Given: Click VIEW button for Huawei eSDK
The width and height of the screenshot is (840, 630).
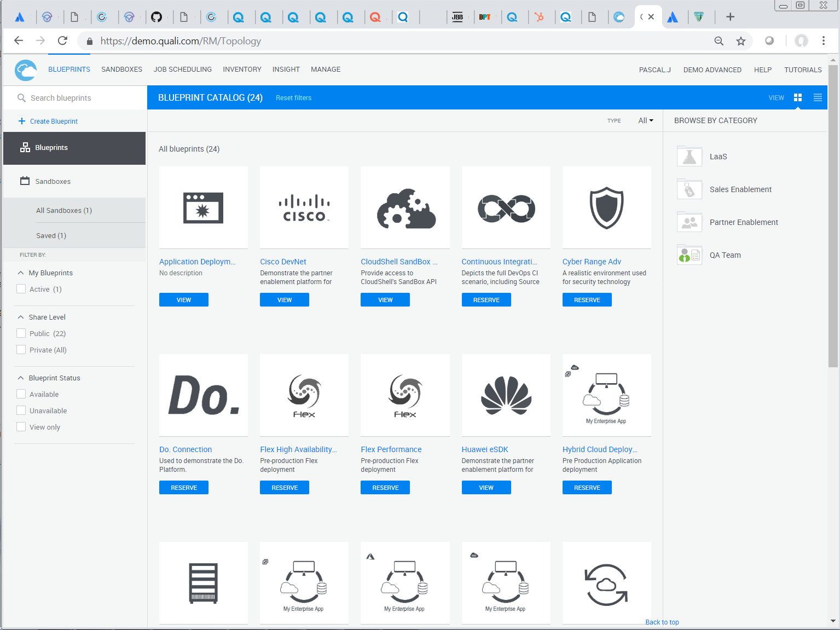Looking at the screenshot, I should tap(486, 488).
